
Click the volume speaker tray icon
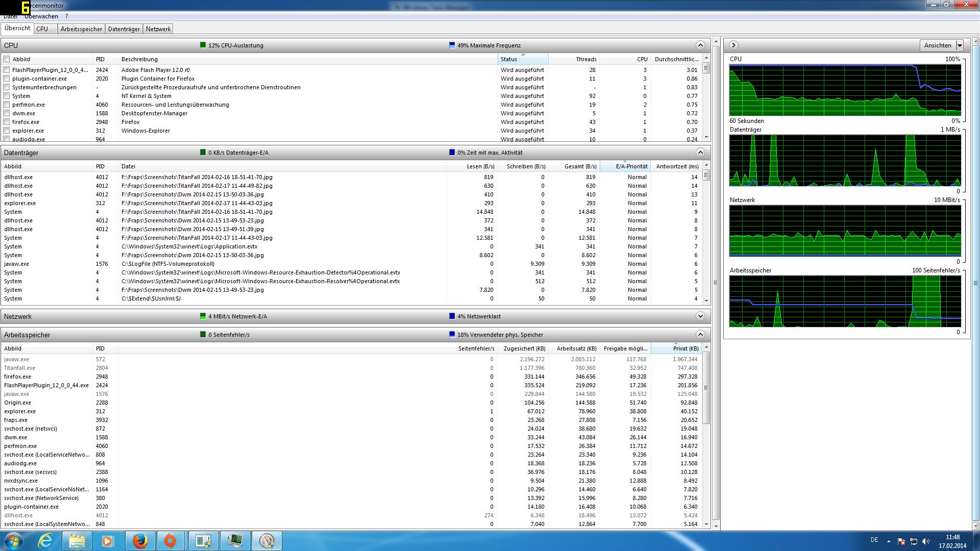coord(926,541)
